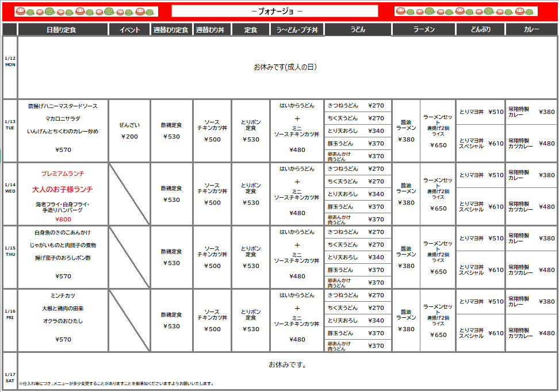
Task: Select the カレー column header
Action: [531, 30]
